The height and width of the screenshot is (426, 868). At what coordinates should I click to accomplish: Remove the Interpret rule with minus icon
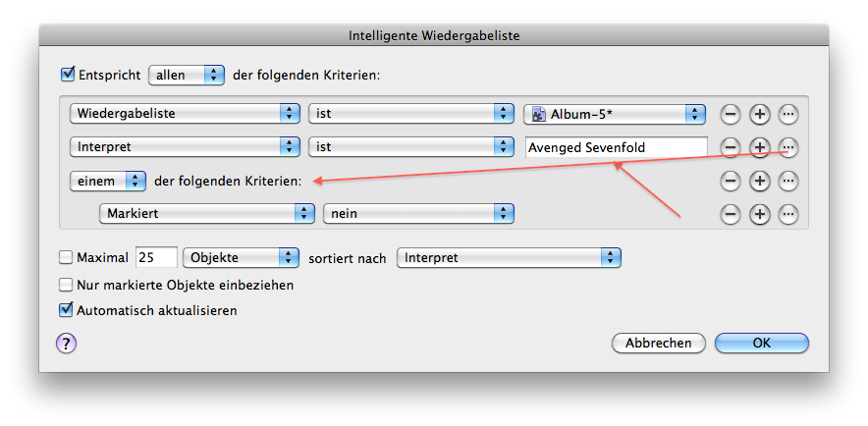point(731,147)
